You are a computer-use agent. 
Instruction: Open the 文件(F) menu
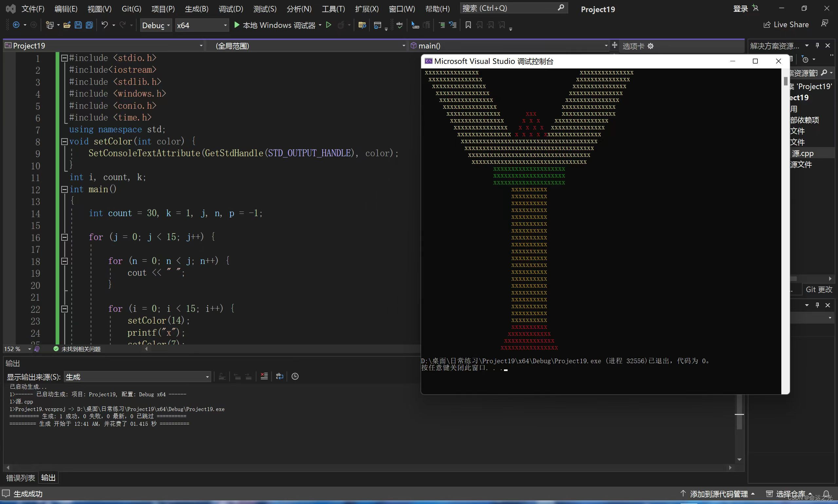point(33,9)
